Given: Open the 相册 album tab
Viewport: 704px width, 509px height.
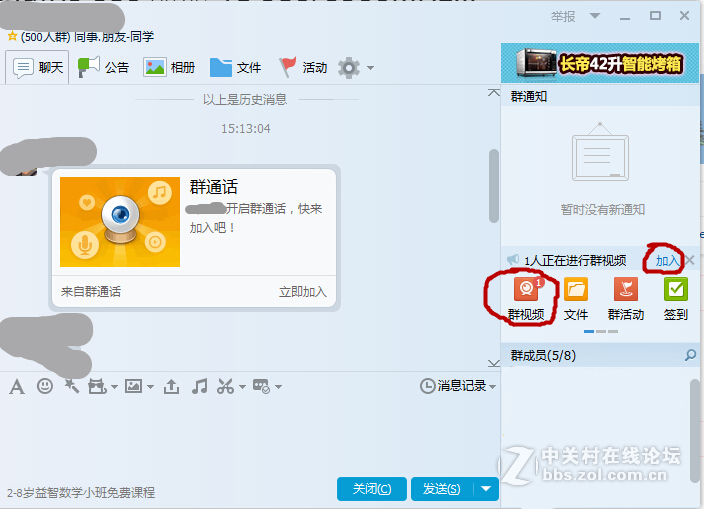Looking at the screenshot, I should [x=169, y=67].
